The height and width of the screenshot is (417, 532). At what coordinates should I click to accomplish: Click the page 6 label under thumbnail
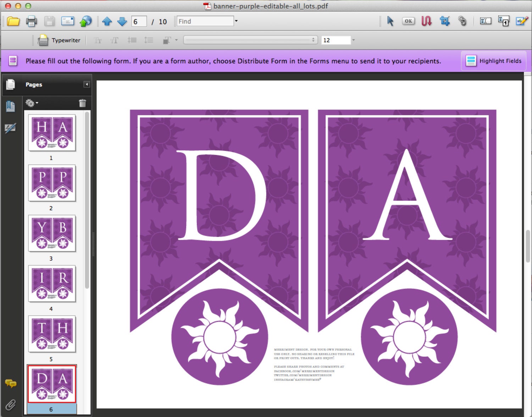click(x=51, y=409)
